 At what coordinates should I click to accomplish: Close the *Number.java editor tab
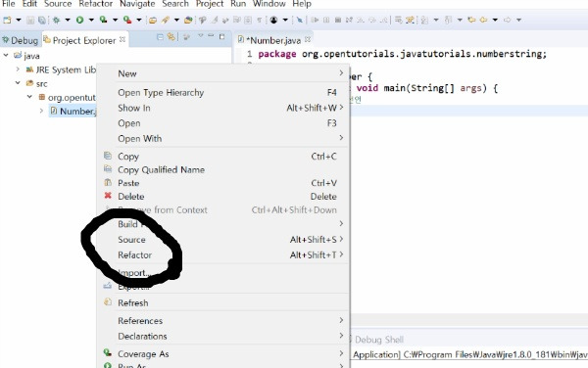tap(308, 39)
